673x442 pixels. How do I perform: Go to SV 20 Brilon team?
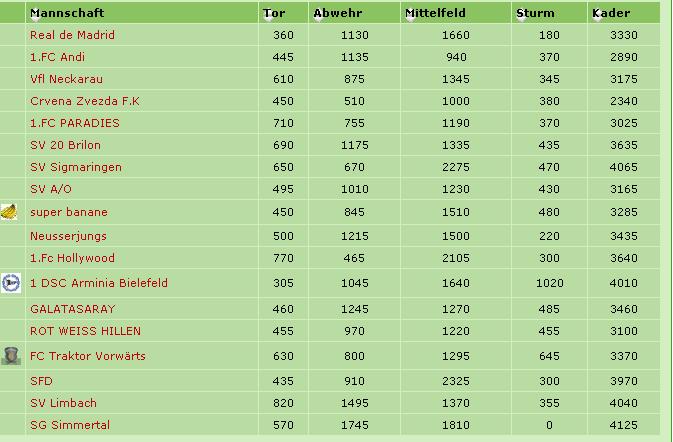pos(65,145)
